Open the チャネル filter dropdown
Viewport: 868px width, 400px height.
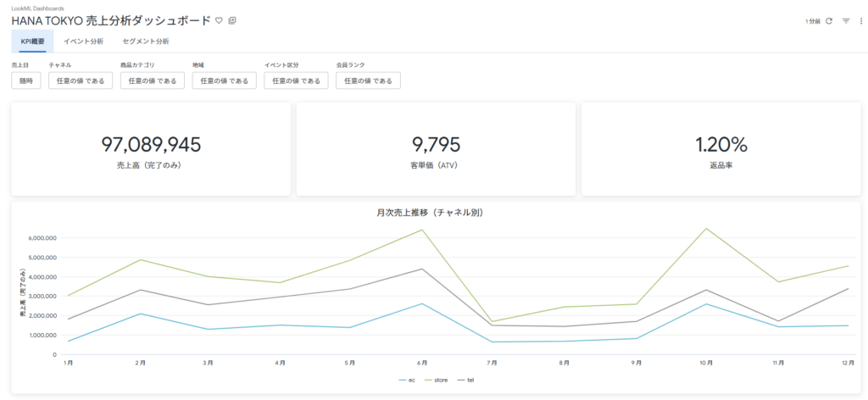point(81,81)
